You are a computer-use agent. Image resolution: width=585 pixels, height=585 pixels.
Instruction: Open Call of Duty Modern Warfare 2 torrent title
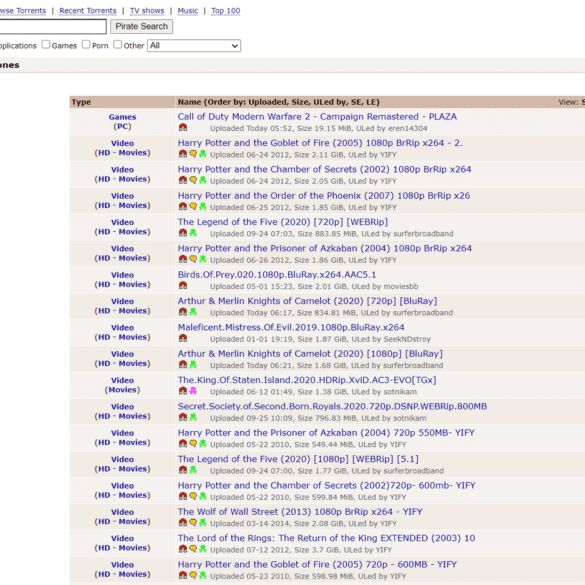tap(317, 117)
